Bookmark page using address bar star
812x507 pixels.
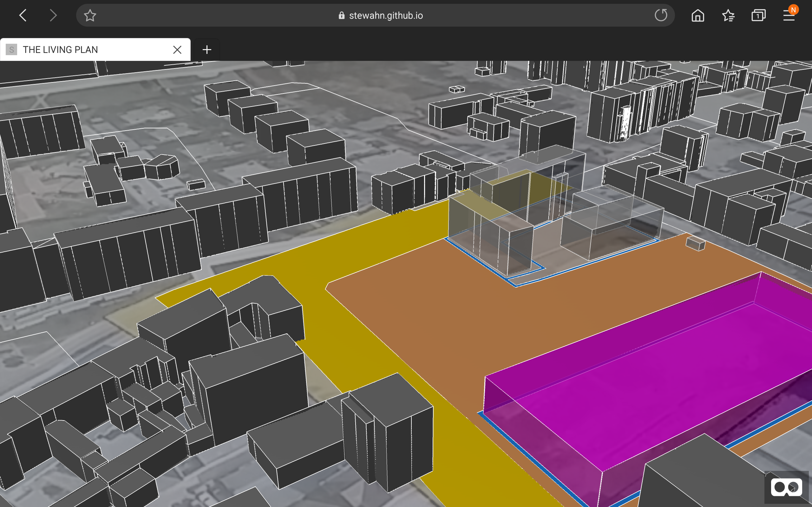tap(90, 16)
